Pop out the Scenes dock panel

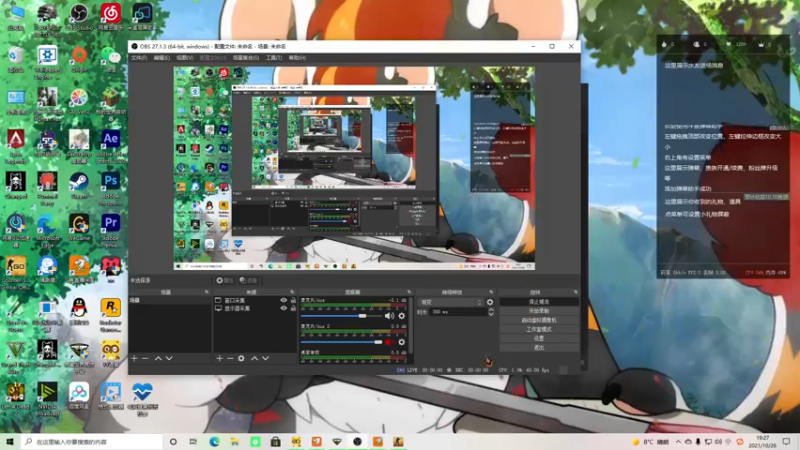207,292
